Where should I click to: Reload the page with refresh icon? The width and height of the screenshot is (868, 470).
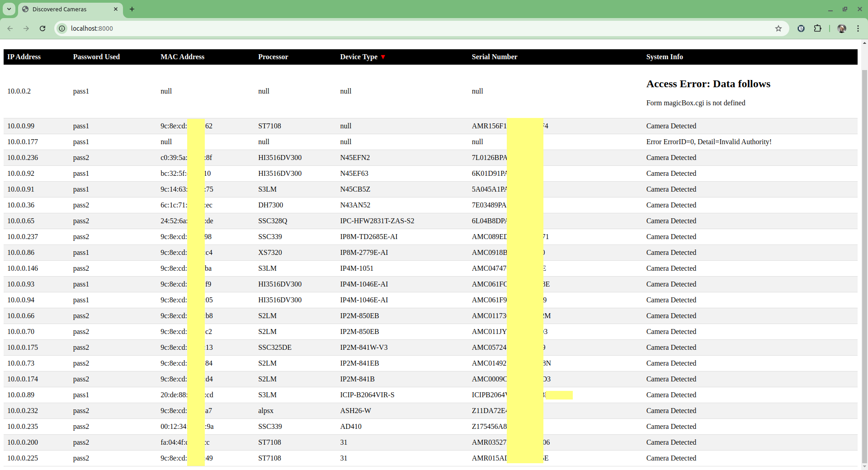pos(42,28)
